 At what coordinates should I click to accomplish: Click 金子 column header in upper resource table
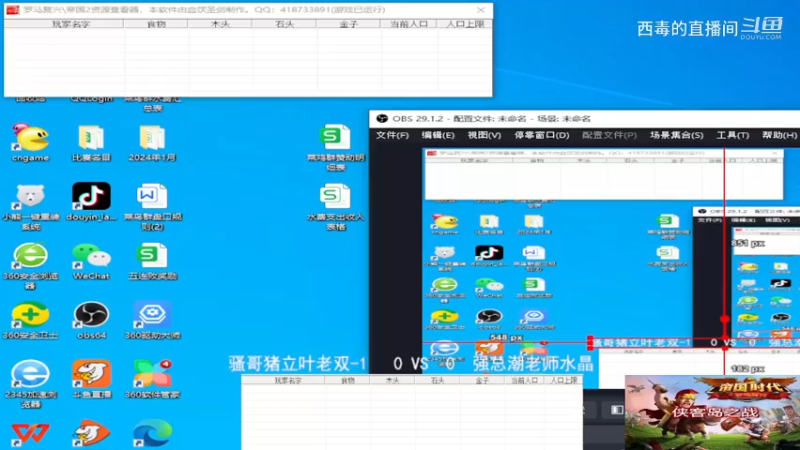click(x=348, y=24)
